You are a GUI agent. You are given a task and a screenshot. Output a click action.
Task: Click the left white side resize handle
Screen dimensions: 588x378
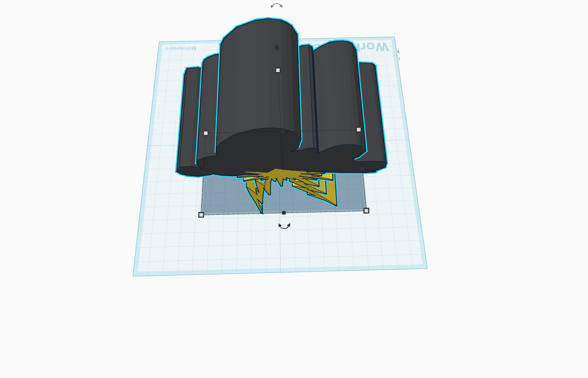pos(206,133)
